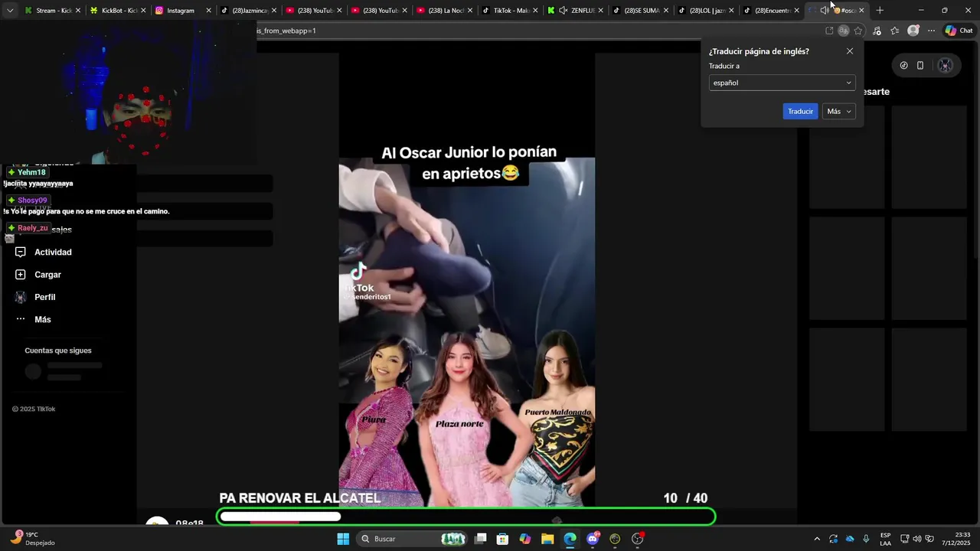
Task: Click the translate icon in address bar
Action: pyautogui.click(x=843, y=31)
